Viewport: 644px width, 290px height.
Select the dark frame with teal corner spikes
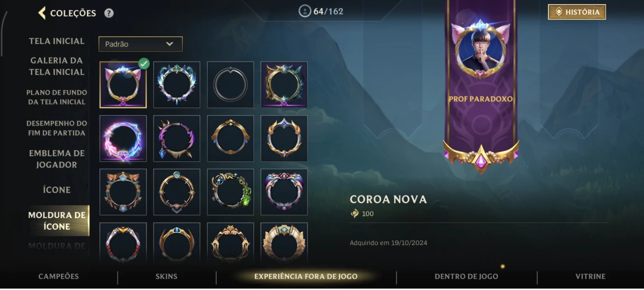click(x=284, y=85)
